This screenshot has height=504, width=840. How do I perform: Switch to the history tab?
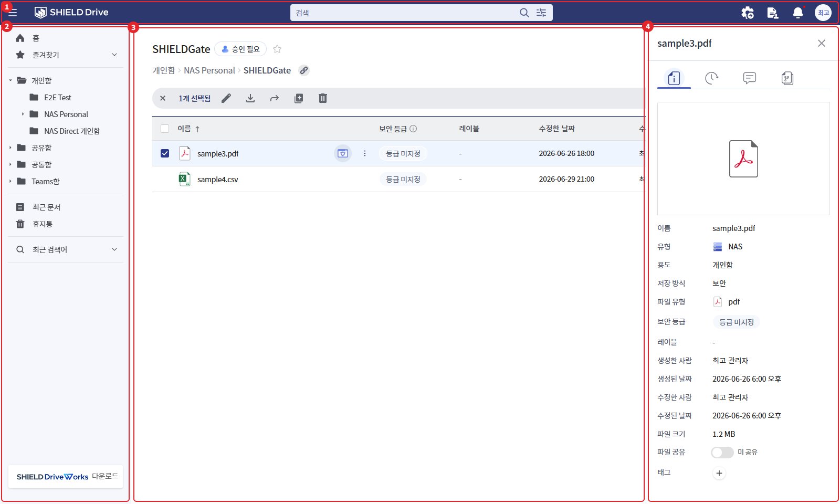(712, 78)
